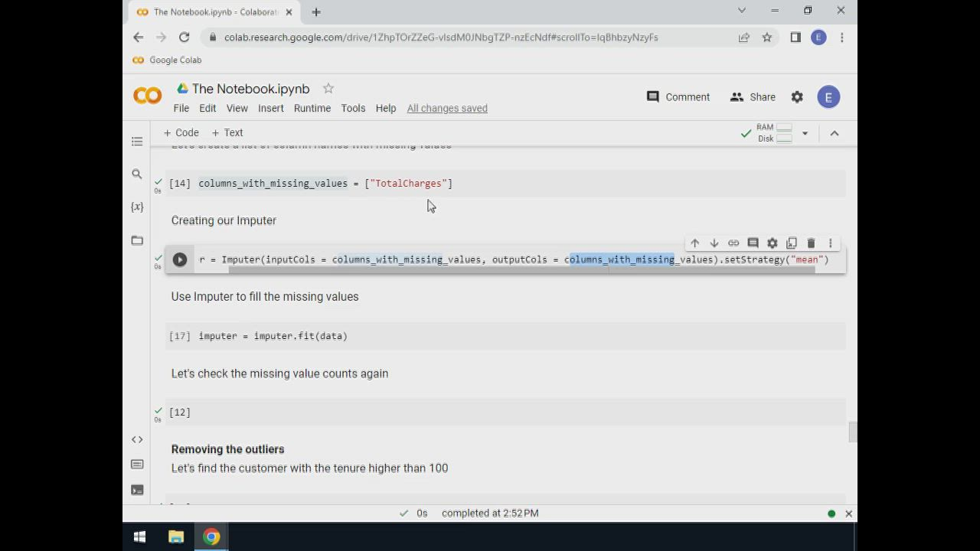
Task: Star The Notebook.ipynb
Action: (x=328, y=89)
